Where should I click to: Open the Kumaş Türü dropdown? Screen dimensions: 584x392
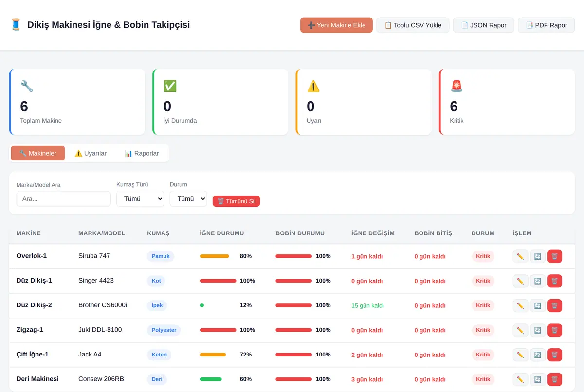[140, 199]
